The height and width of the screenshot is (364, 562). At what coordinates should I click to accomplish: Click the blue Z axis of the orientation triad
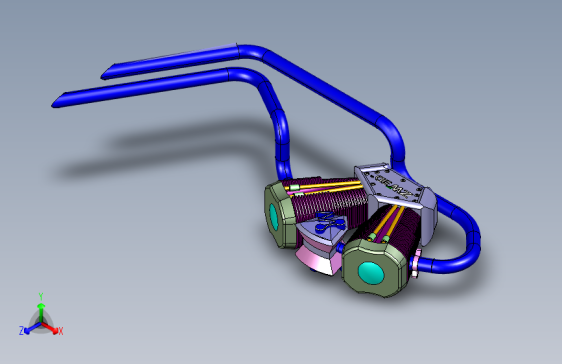pos(32,329)
